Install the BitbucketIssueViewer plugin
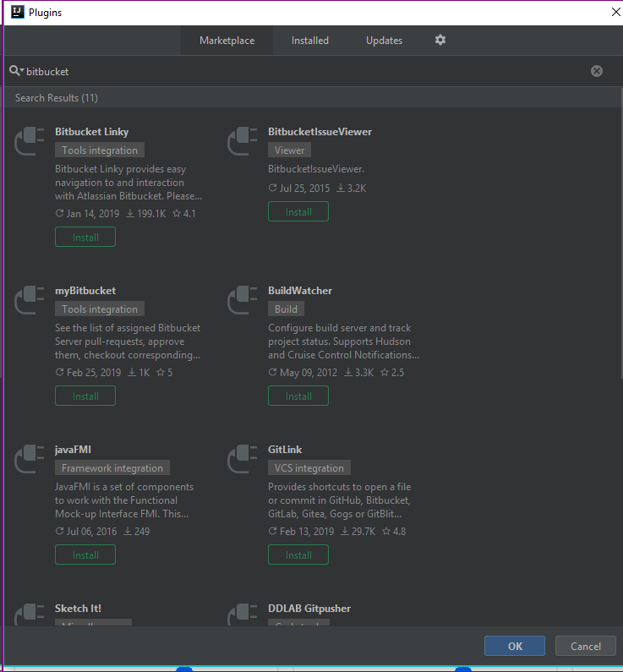 point(298,211)
